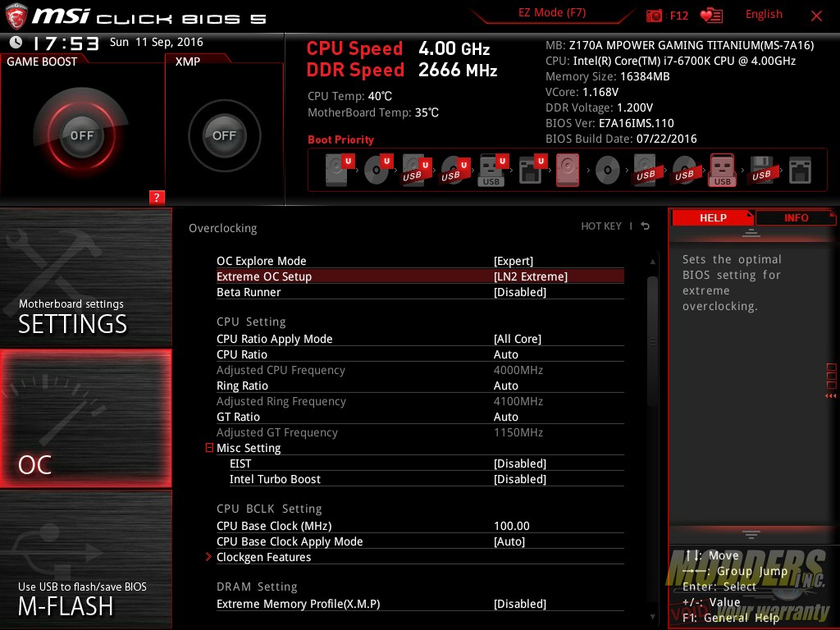Screen dimensions: 840x630
Task: Click Adjusted GT Frequency 1150MHz row
Action: coord(420,432)
